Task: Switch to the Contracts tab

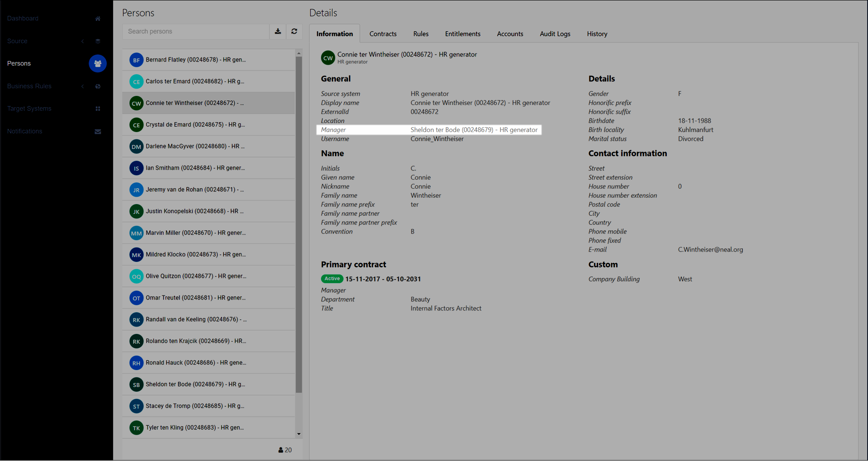Action: (x=383, y=34)
